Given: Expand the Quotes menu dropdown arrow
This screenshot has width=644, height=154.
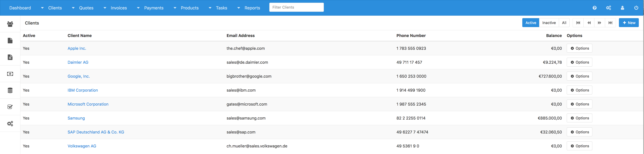Looking at the screenshot, I should (73, 8).
